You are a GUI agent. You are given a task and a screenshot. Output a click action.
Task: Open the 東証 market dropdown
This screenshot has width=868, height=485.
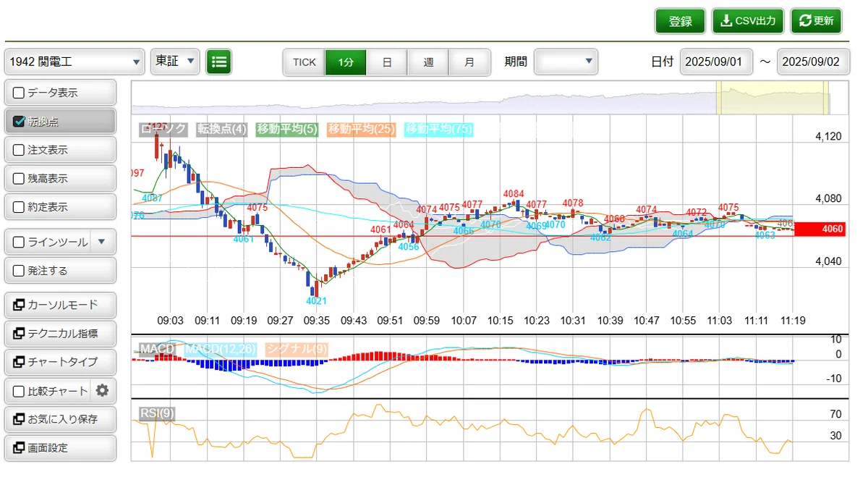(175, 62)
